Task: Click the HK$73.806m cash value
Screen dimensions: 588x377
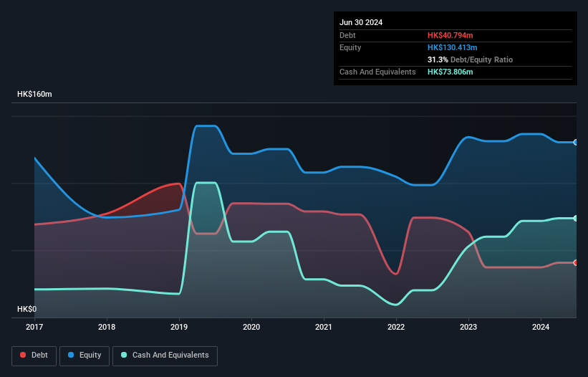Action: [450, 72]
